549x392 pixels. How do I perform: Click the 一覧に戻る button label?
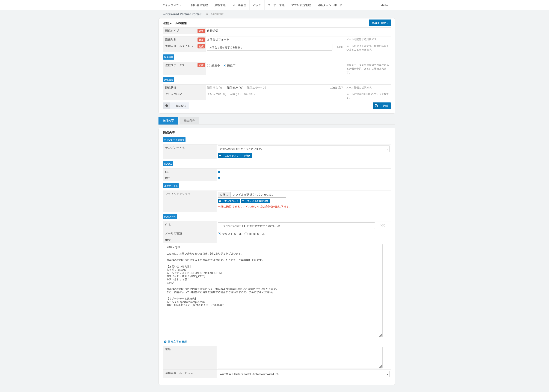pyautogui.click(x=179, y=106)
